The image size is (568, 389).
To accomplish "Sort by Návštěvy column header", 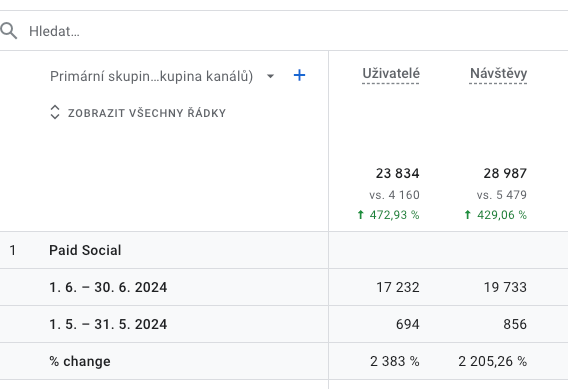I will point(498,74).
